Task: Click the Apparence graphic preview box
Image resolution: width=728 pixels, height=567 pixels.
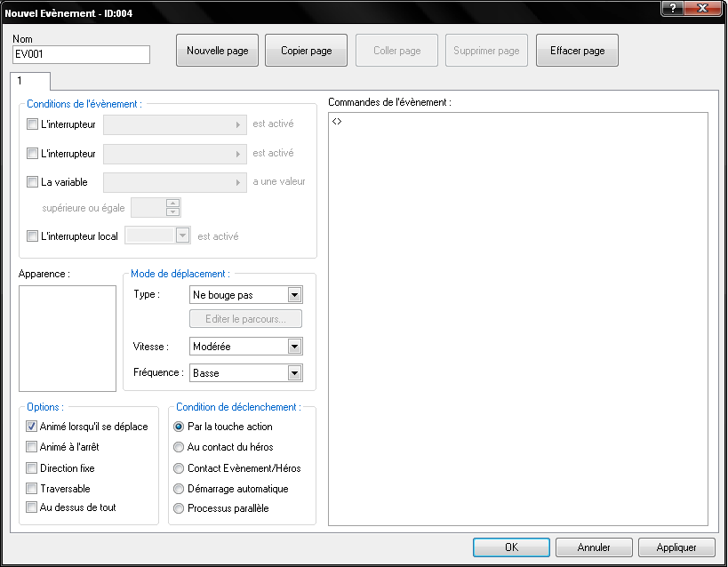Action: (68, 339)
